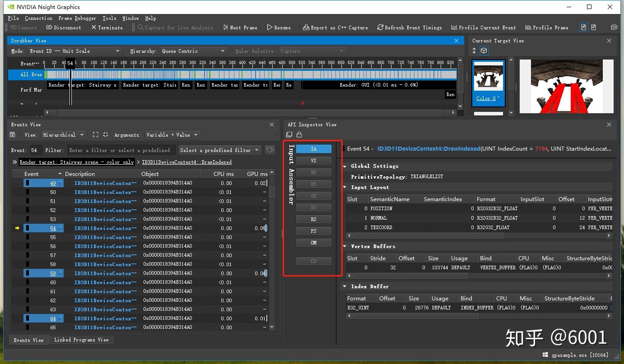
Task: Refresh Event Timings
Action: point(410,28)
